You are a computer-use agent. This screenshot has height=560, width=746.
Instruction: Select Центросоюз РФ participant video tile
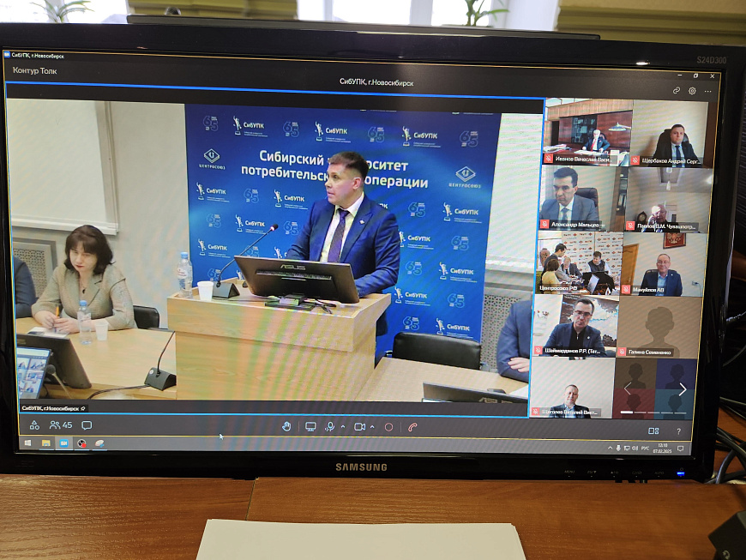coord(579,262)
